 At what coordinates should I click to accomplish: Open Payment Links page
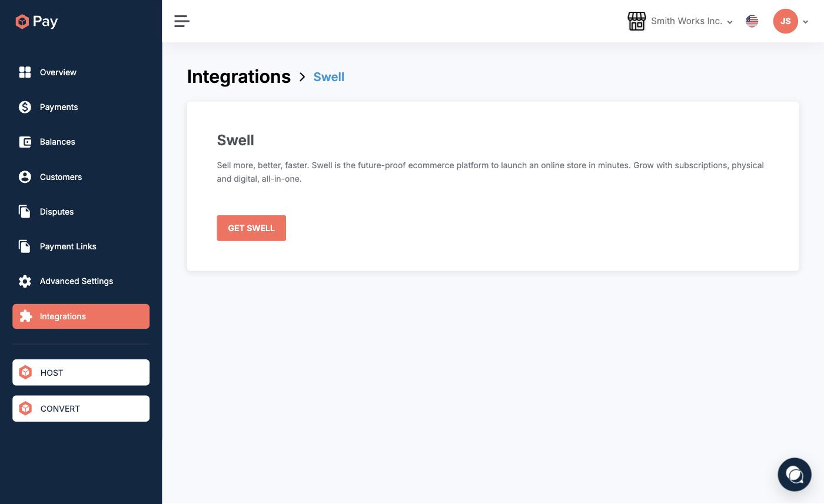[81, 246]
